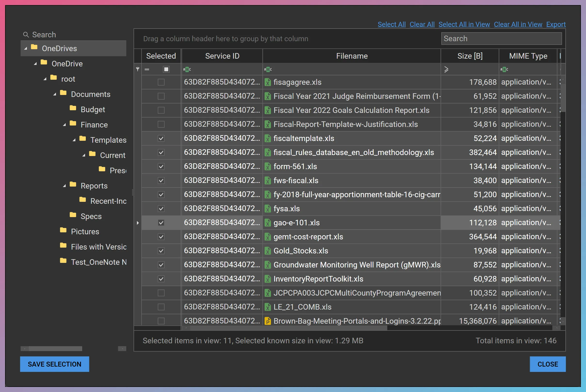
Task: Click the Export link
Action: (x=556, y=24)
